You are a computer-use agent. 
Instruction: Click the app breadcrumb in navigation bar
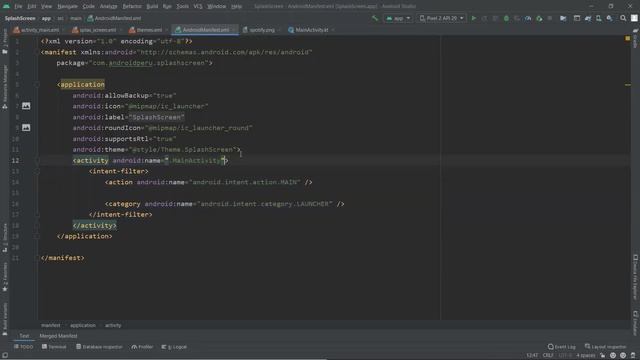[x=46, y=18]
